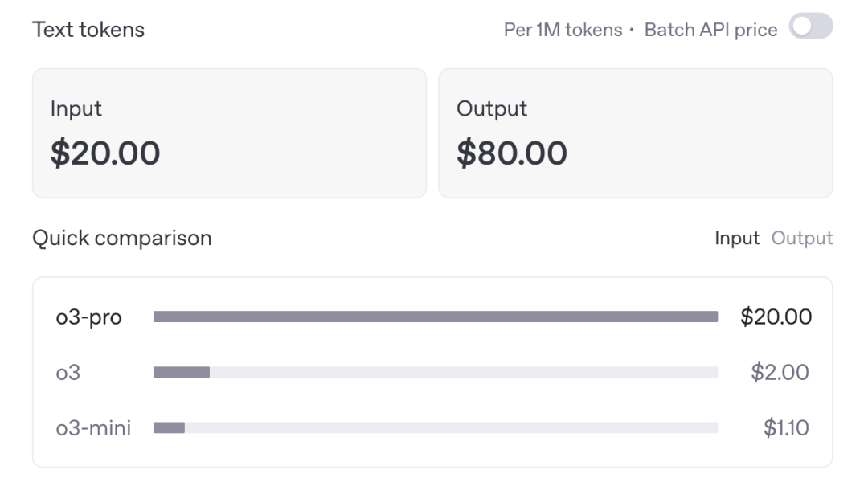868x486 pixels.
Task: Click the o3 comparison bar
Action: point(435,372)
